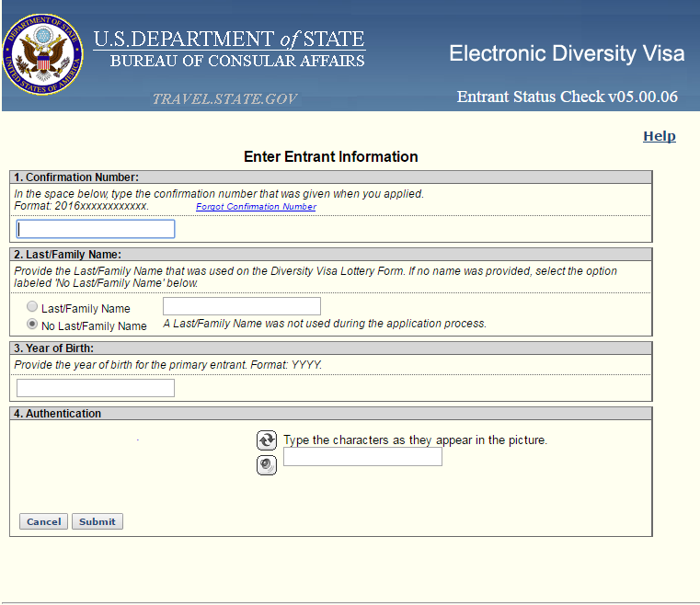The image size is (700, 605).
Task: Click 'Type the characters as they appear' instruction
Action: click(x=415, y=440)
